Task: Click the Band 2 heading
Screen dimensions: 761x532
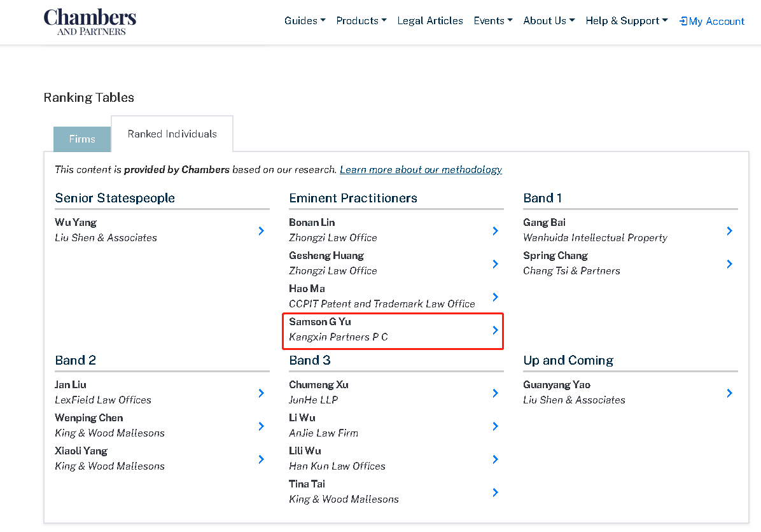Action: click(75, 360)
